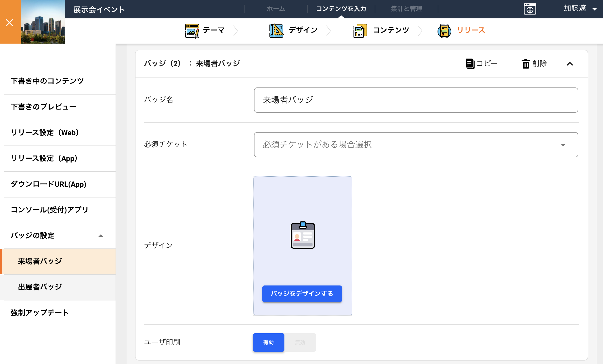Disable ユーザ印刷 with 無効 toggle
The width and height of the screenshot is (603, 364).
click(x=300, y=342)
